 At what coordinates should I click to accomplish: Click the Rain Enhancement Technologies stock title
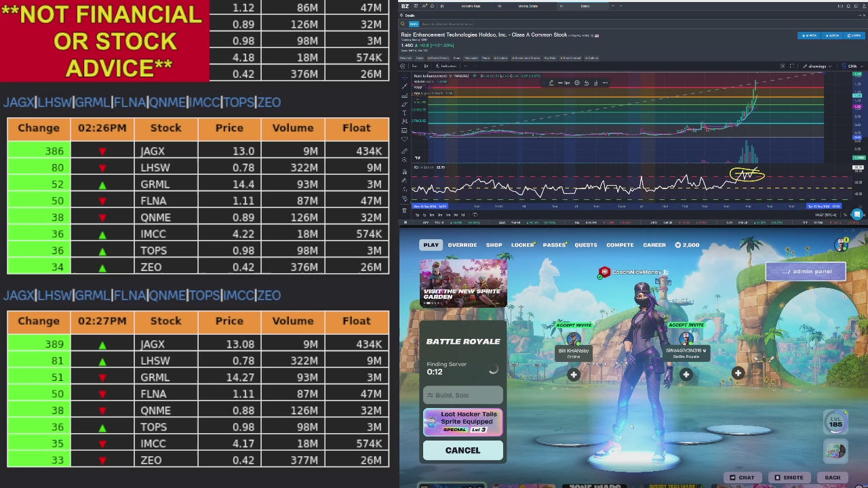484,35
